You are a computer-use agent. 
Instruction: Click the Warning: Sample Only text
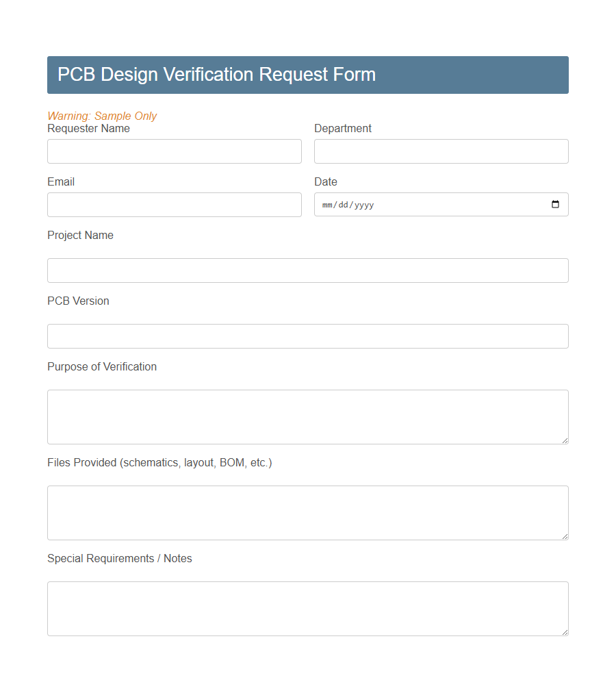click(102, 116)
